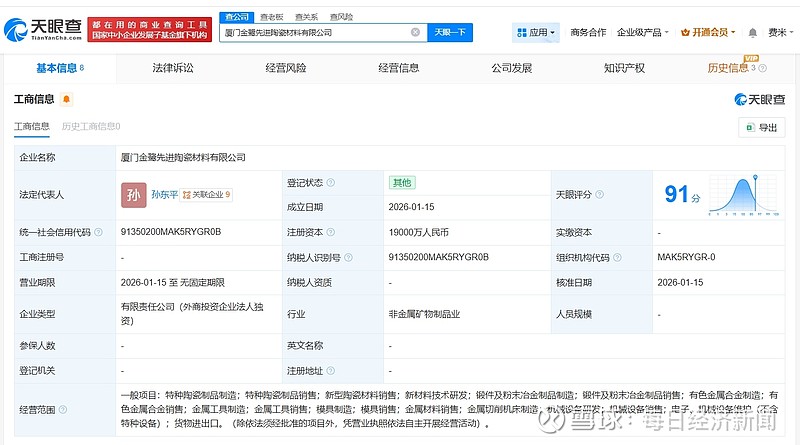Clear the search box with the X icon
The height and width of the screenshot is (445, 800).
coord(415,32)
